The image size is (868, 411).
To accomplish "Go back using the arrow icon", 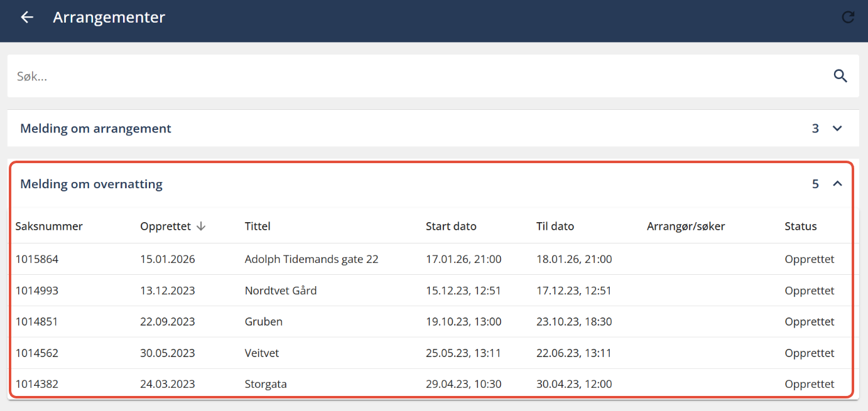I will click(27, 17).
